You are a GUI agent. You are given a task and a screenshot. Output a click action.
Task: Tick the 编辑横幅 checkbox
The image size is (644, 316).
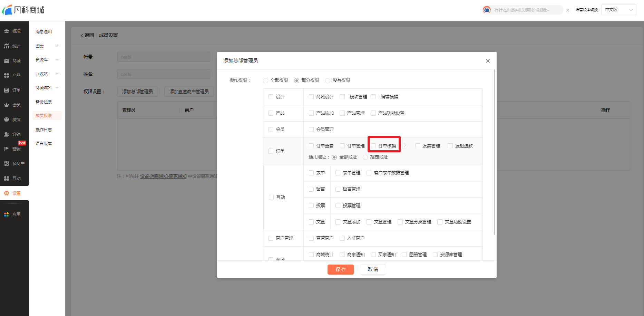pyautogui.click(x=373, y=97)
